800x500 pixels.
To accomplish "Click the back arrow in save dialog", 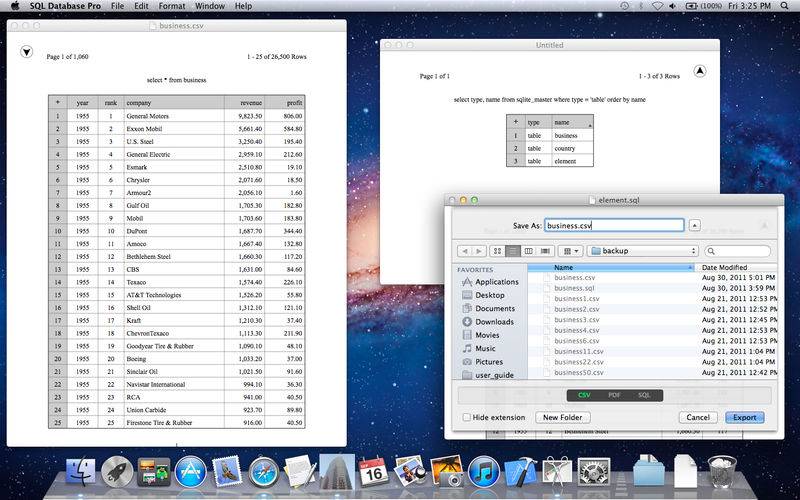I will (464, 251).
